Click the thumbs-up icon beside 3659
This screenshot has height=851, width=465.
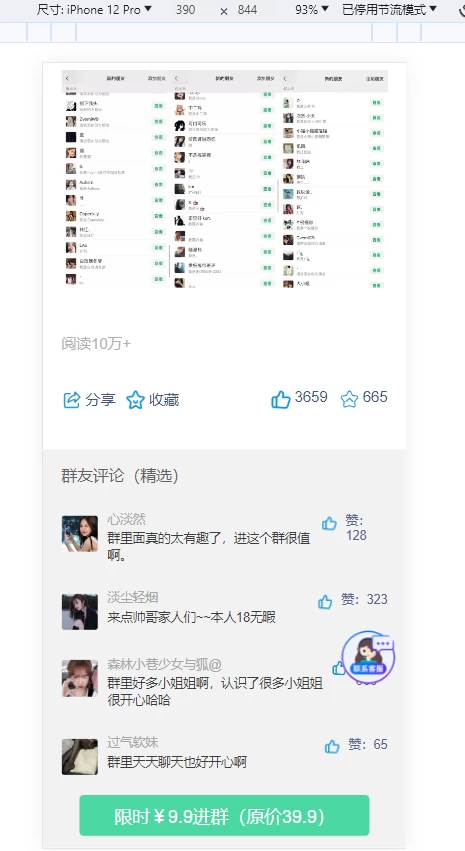(281, 399)
